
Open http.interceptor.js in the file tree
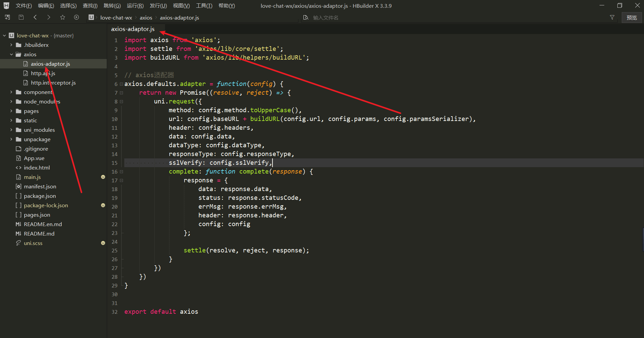(x=53, y=83)
